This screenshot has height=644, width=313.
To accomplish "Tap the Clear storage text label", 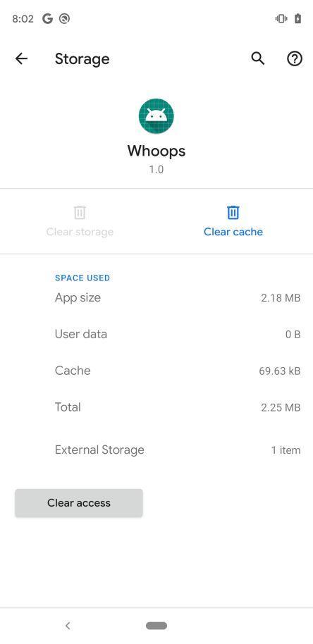I will pyautogui.click(x=80, y=232).
